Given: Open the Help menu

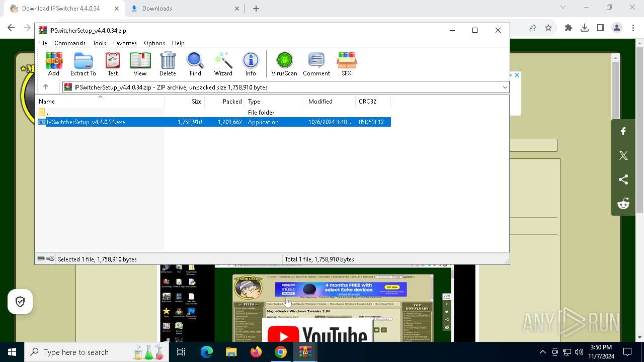Looking at the screenshot, I should click(178, 43).
